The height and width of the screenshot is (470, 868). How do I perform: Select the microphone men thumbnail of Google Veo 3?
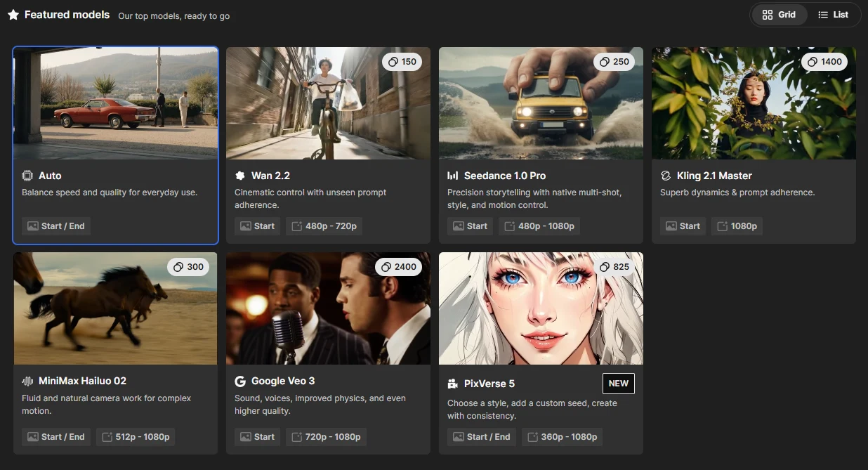[328, 308]
